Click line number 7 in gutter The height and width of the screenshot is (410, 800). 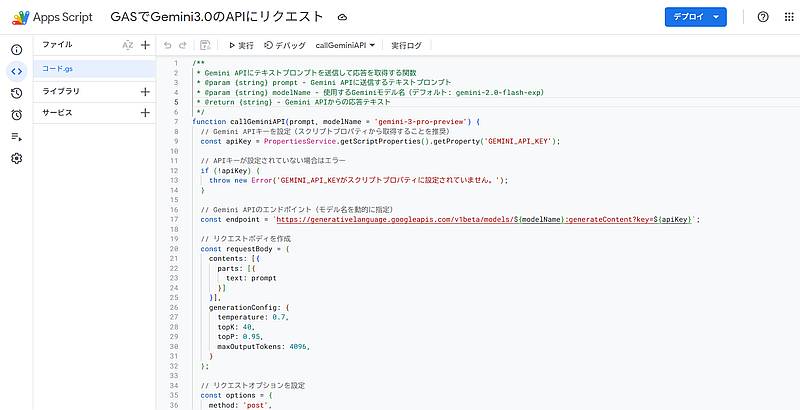coord(176,122)
